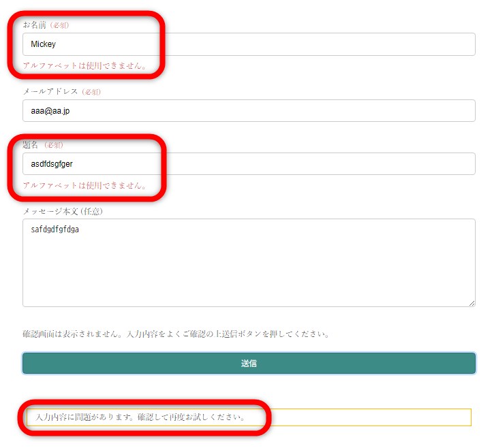Click the お名前 field label

click(x=35, y=25)
